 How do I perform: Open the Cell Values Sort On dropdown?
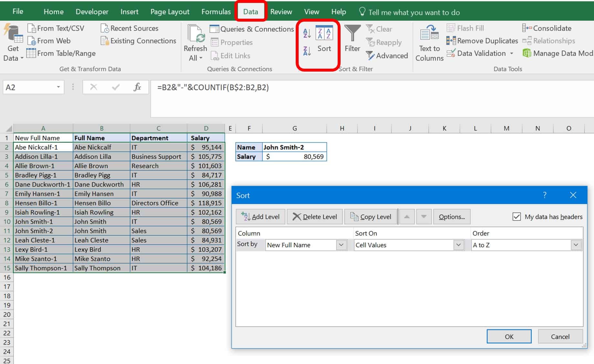tap(459, 245)
